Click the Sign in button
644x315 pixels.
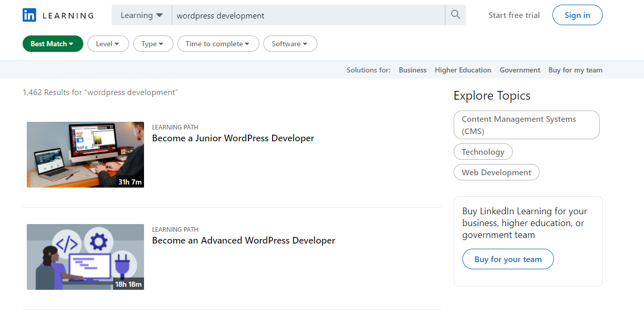click(577, 15)
